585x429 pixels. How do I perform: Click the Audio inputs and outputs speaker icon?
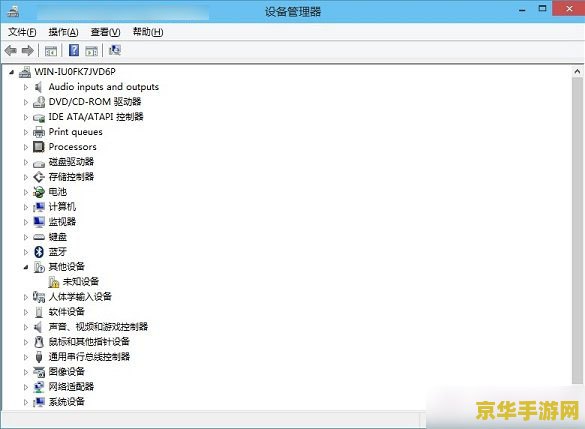pyautogui.click(x=38, y=87)
